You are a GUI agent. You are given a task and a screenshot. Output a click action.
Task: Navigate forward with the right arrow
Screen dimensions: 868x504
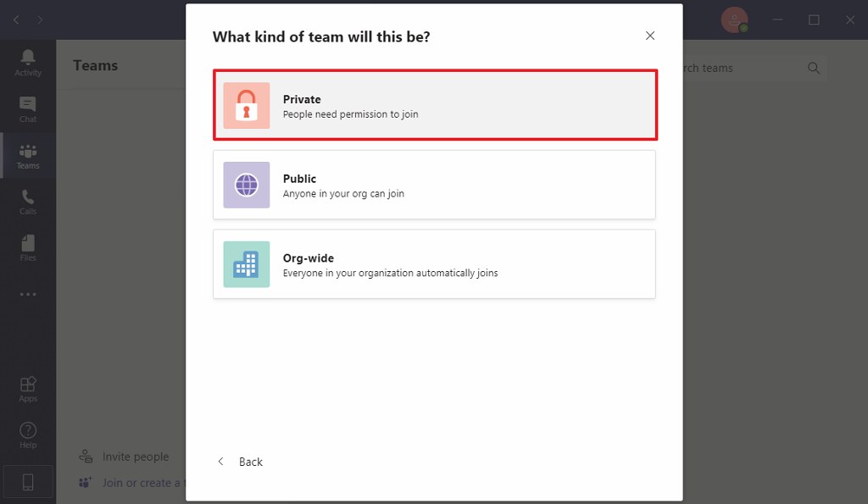point(40,19)
